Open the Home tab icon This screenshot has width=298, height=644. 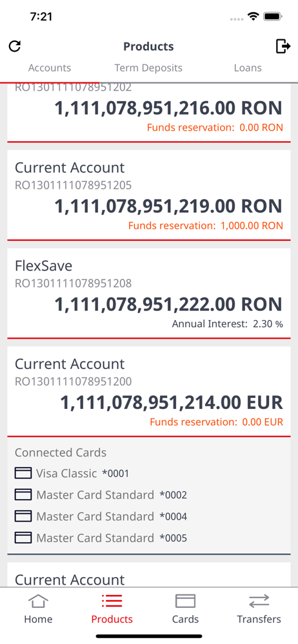click(x=38, y=601)
